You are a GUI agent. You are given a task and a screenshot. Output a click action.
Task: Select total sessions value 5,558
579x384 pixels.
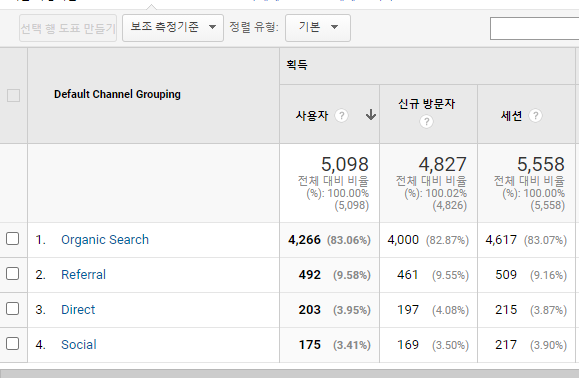(x=541, y=164)
